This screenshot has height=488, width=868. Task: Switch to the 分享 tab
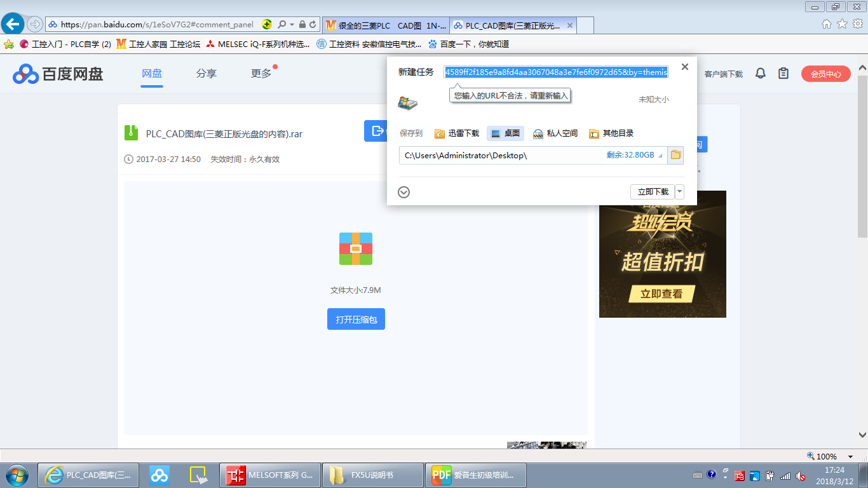point(206,74)
